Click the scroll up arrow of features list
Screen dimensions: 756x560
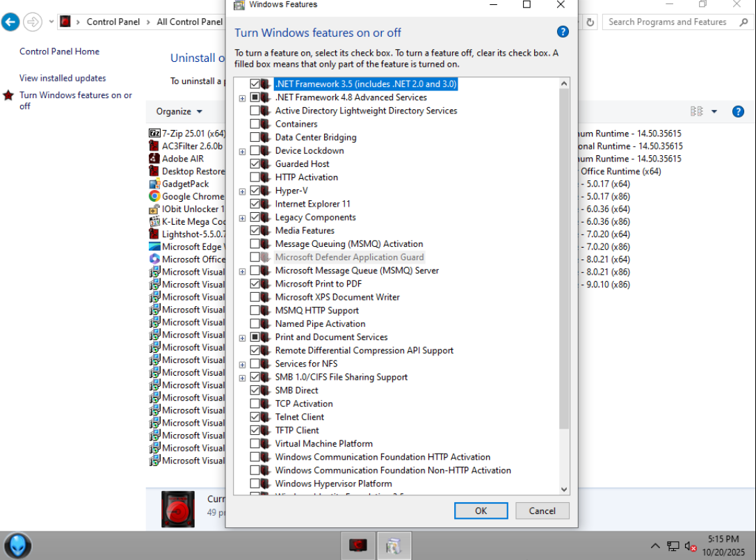[x=563, y=83]
